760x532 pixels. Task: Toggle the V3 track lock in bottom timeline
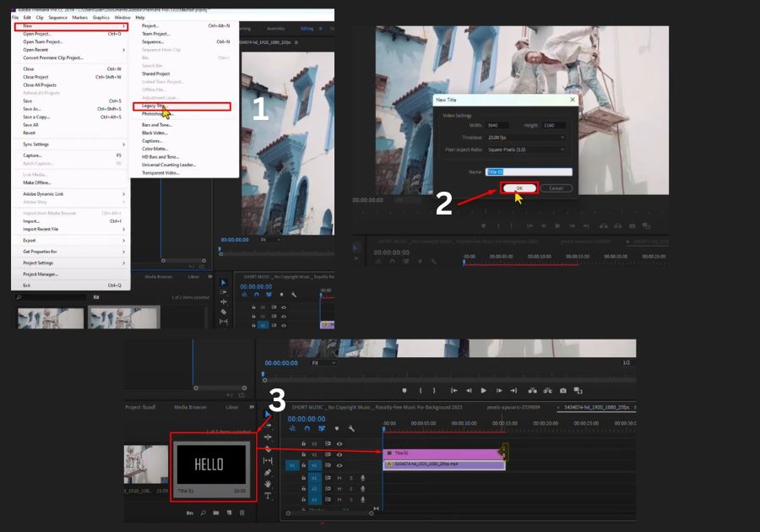click(x=303, y=444)
